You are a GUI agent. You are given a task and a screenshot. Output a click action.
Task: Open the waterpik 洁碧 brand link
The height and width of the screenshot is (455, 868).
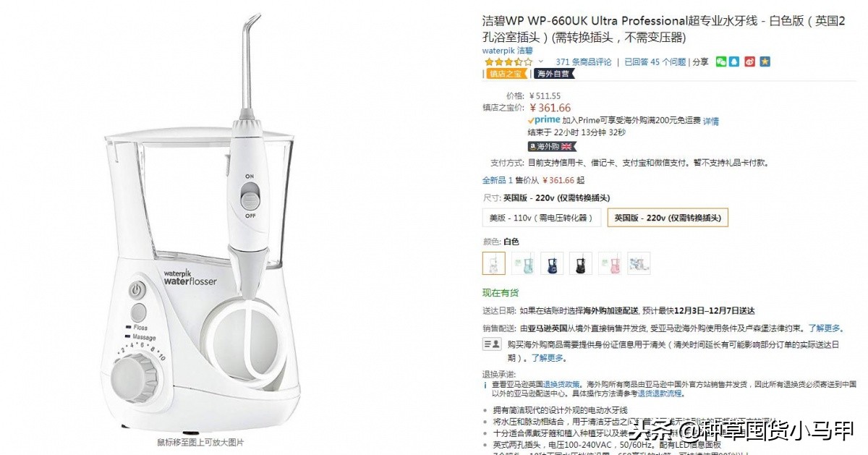click(x=507, y=51)
